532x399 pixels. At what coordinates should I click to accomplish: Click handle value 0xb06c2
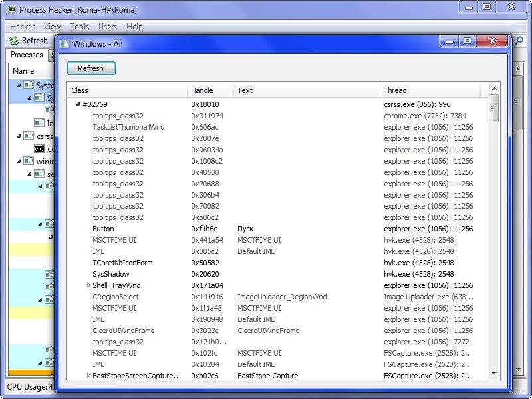point(205,217)
